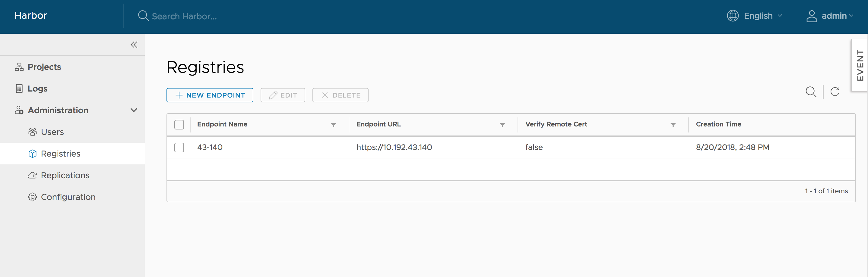This screenshot has height=277, width=868.
Task: Check the 43-140 endpoint row checkbox
Action: point(179,148)
